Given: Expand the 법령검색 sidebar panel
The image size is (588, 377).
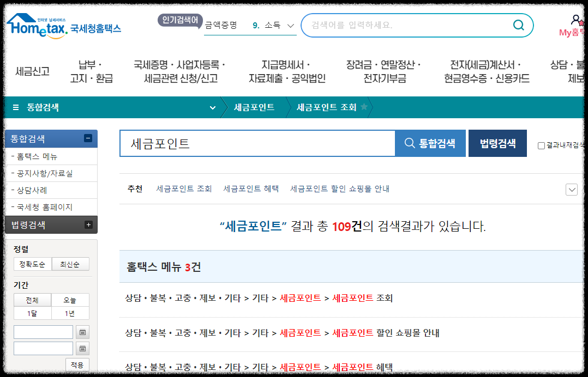Looking at the screenshot, I should point(88,224).
